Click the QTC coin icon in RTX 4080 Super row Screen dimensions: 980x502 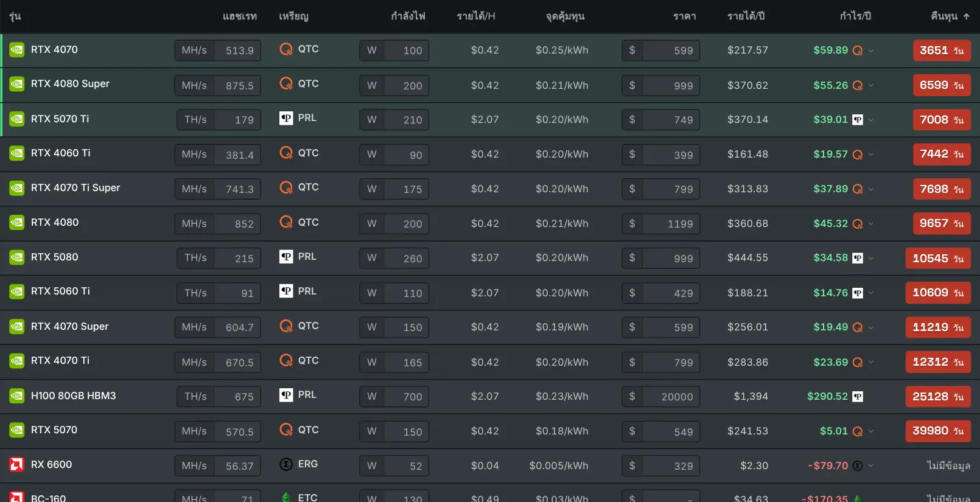click(286, 83)
